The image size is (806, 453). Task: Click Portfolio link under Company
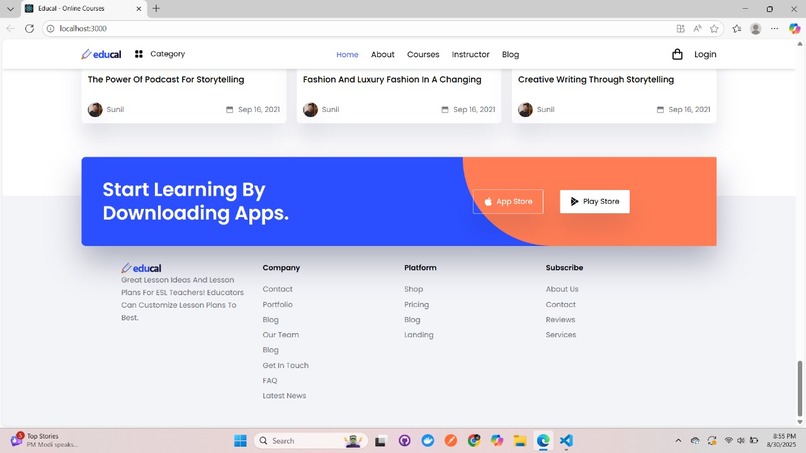tap(278, 304)
